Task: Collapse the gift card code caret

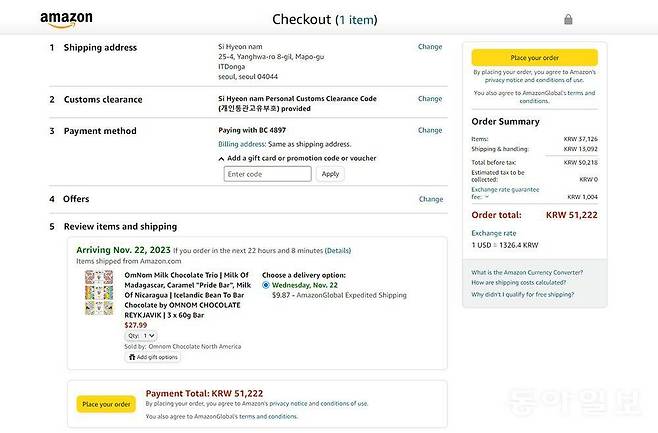Action: click(x=221, y=158)
